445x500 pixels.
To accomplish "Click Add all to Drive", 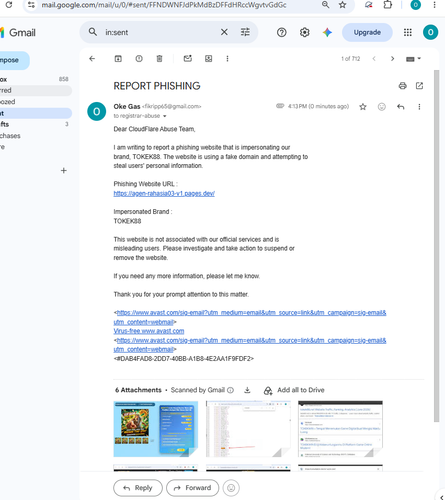I will pyautogui.click(x=294, y=390).
